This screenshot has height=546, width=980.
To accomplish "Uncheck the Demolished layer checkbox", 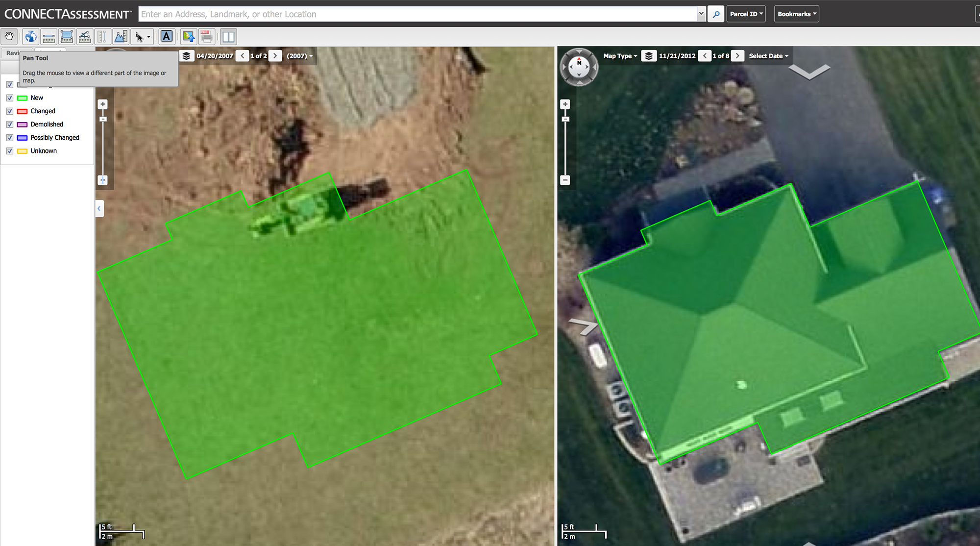I will click(x=10, y=124).
